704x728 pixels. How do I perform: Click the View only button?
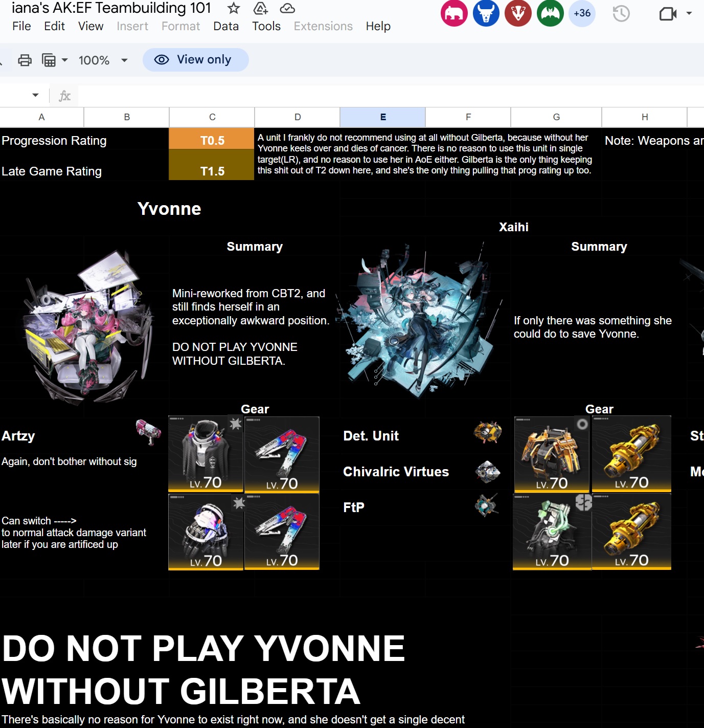click(x=196, y=60)
